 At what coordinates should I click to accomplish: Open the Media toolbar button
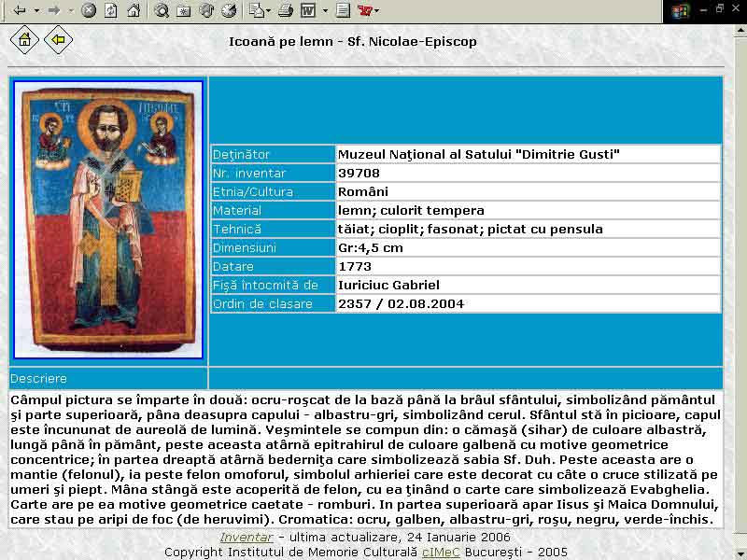click(x=206, y=9)
